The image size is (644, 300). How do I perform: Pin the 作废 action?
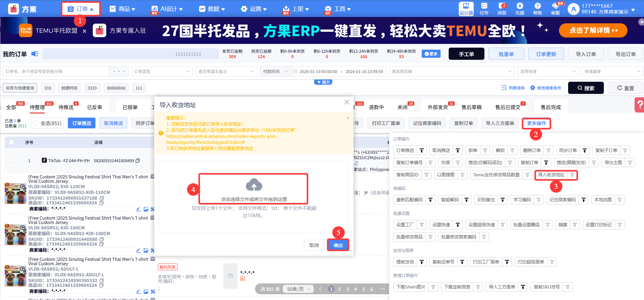[x=458, y=162]
